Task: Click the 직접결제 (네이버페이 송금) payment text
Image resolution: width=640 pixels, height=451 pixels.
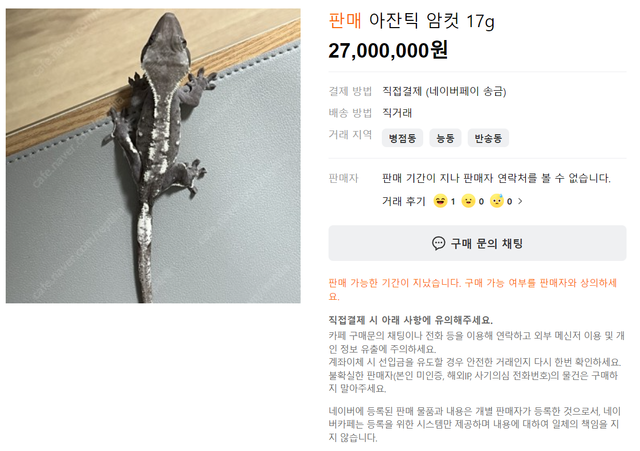Action: coord(444,91)
